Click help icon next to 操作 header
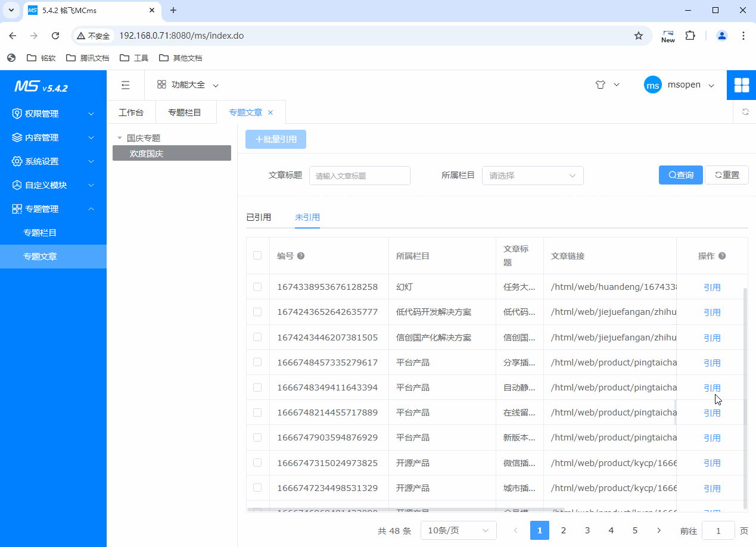Viewport: 756px width, 547px height. pos(722,256)
